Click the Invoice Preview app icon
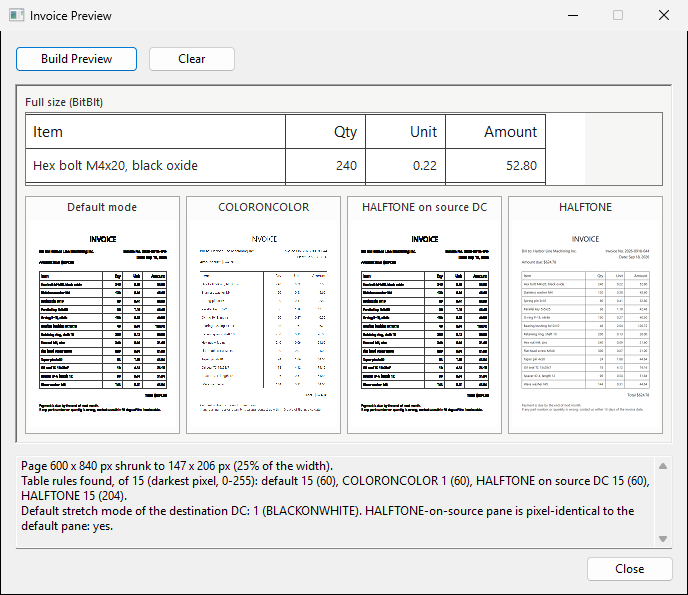This screenshot has width=688, height=595. [16, 15]
